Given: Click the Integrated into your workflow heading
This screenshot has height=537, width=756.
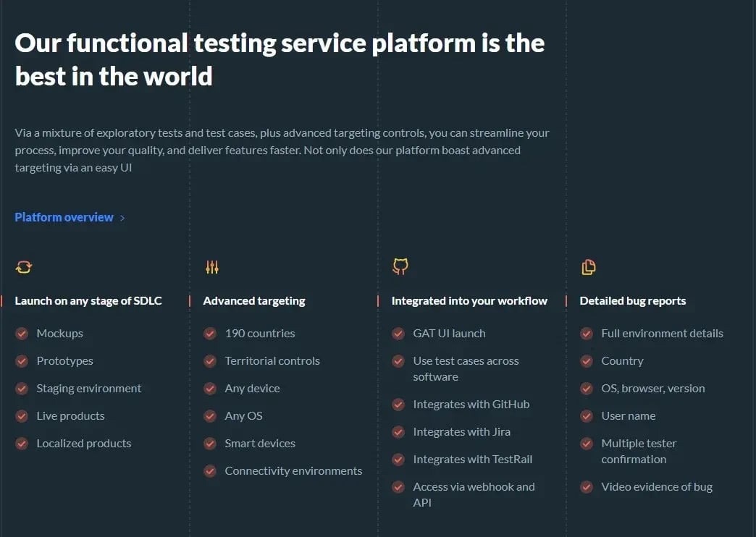Looking at the screenshot, I should (469, 301).
